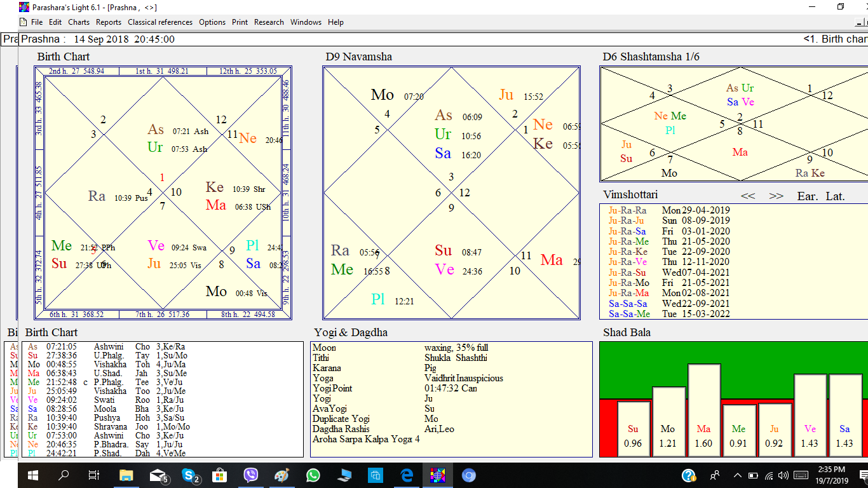Expand hidden icons in the system tray
The height and width of the screenshot is (488, 868).
[x=737, y=475]
